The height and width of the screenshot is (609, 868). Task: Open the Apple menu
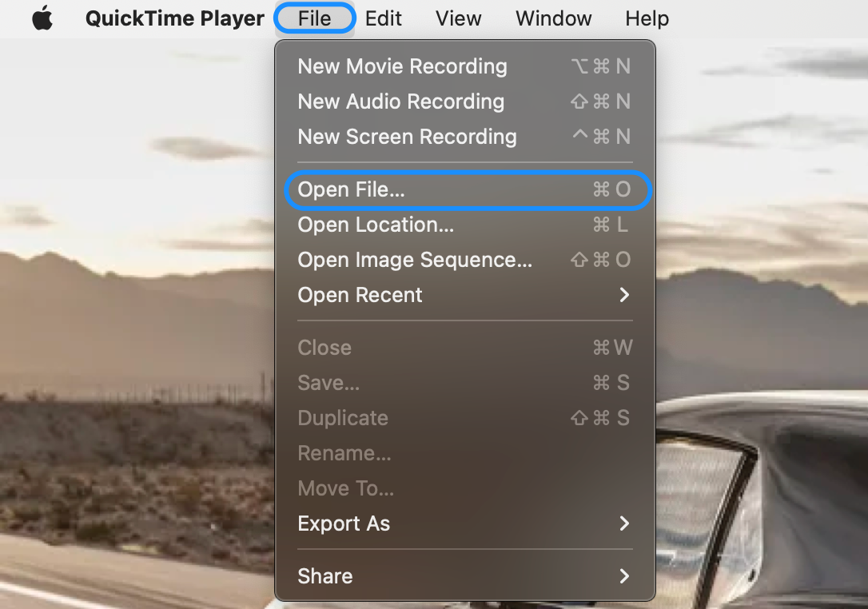click(42, 18)
